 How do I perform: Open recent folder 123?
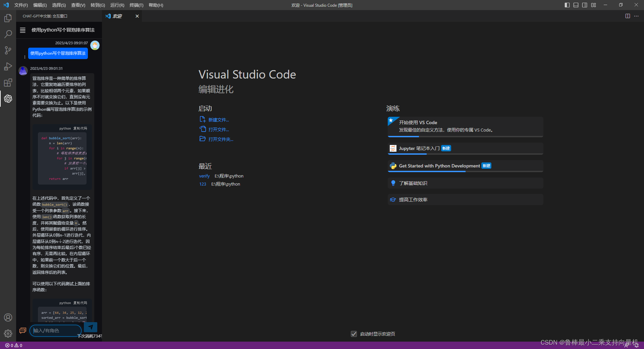click(x=203, y=184)
